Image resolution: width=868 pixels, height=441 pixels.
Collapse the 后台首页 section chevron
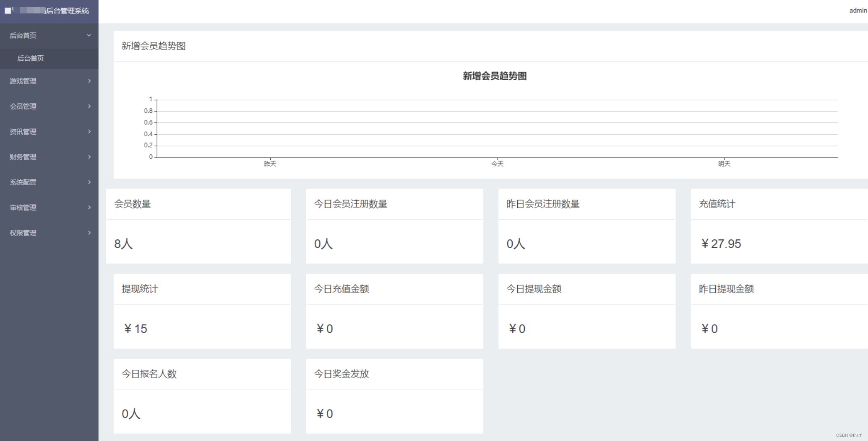point(89,35)
